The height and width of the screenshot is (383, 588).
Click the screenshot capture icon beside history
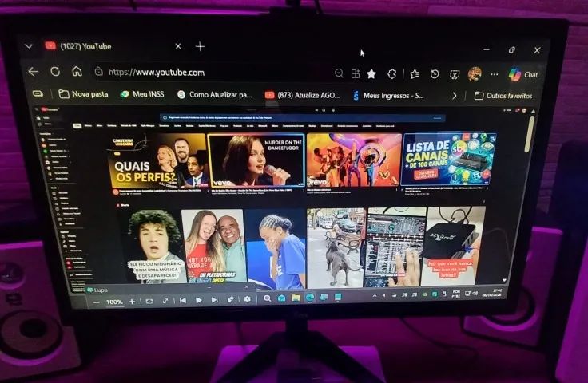(x=455, y=74)
